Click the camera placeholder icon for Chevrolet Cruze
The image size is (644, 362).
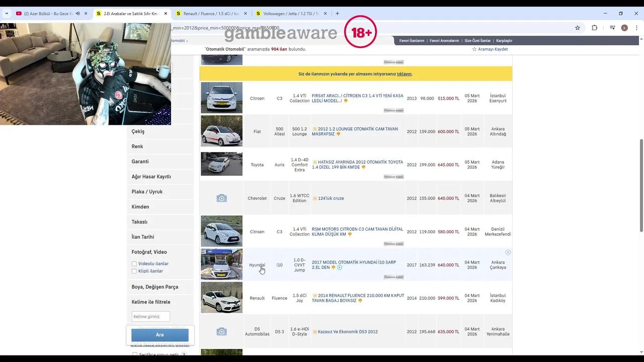pos(221,198)
